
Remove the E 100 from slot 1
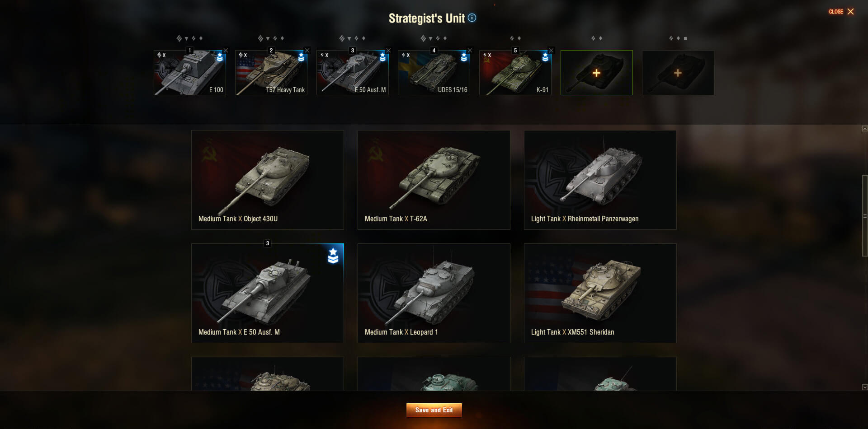226,51
